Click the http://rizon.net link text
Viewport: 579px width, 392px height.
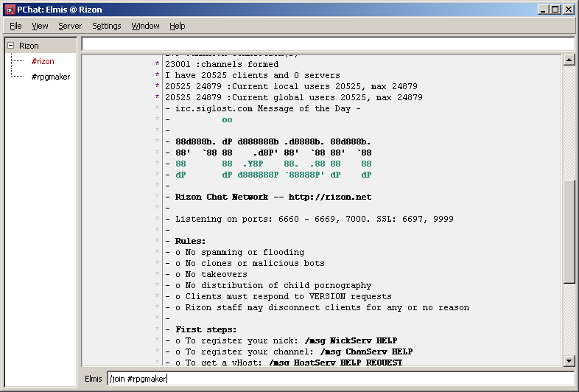[x=330, y=197]
